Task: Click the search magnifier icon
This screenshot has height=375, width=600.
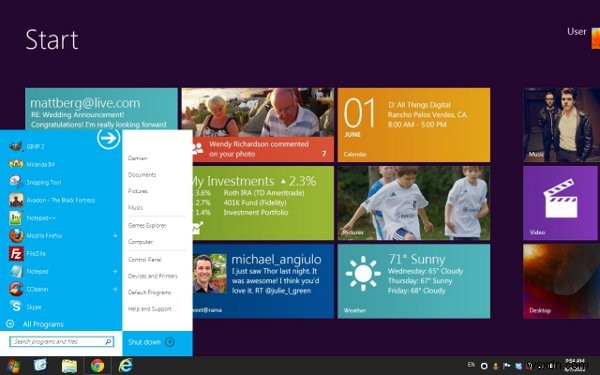Action: 108,342
